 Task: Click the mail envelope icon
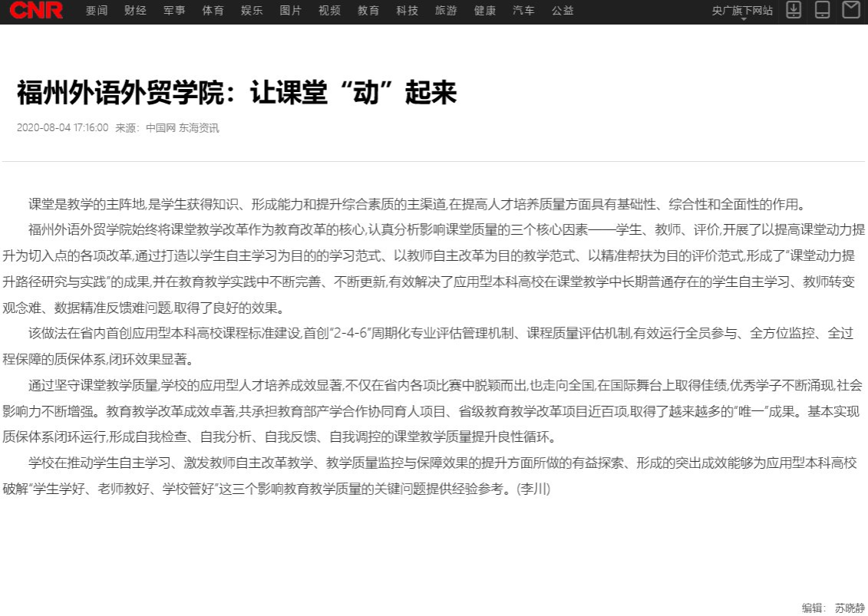tap(850, 10)
